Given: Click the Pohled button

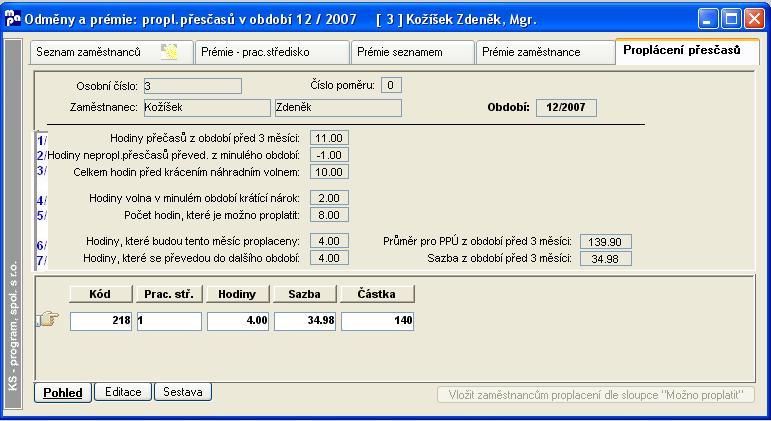Looking at the screenshot, I should [x=63, y=392].
